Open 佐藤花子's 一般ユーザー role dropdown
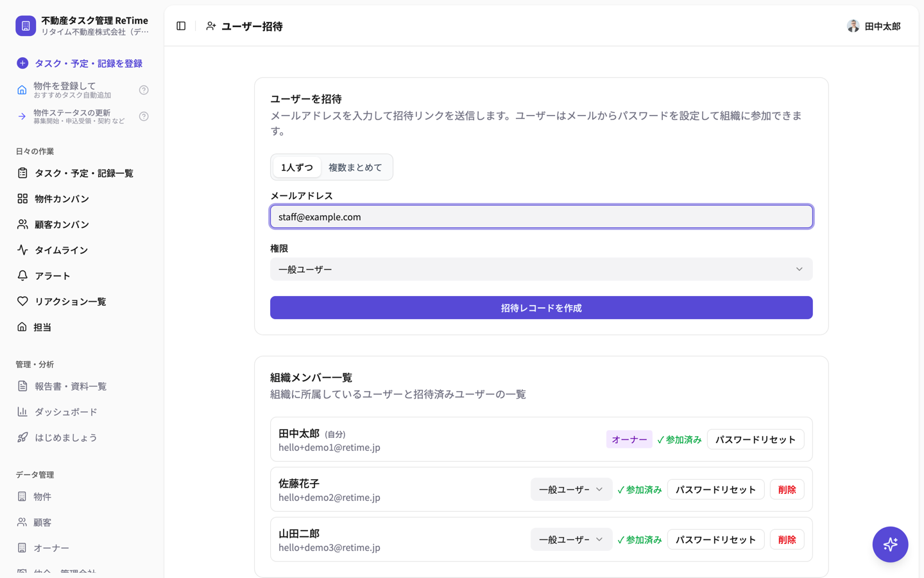This screenshot has height=578, width=924. coord(571,489)
